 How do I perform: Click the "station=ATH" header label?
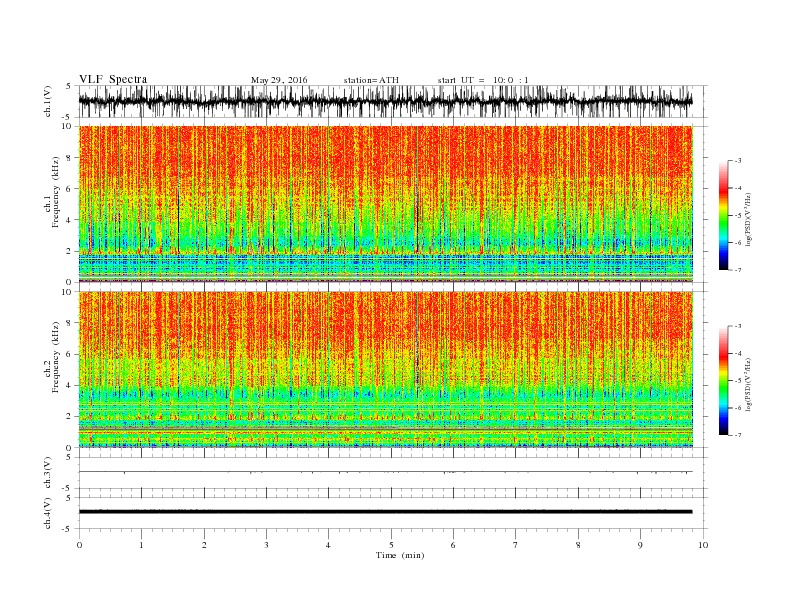pyautogui.click(x=371, y=80)
